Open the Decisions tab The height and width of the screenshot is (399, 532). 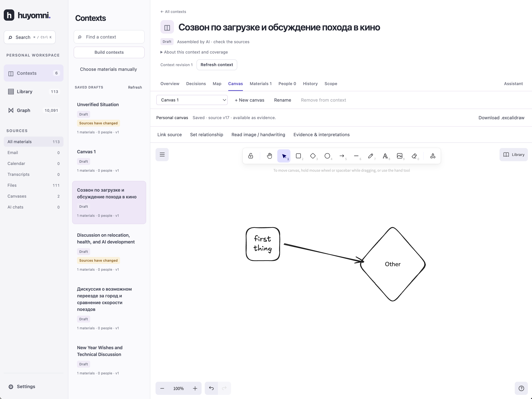point(196,84)
